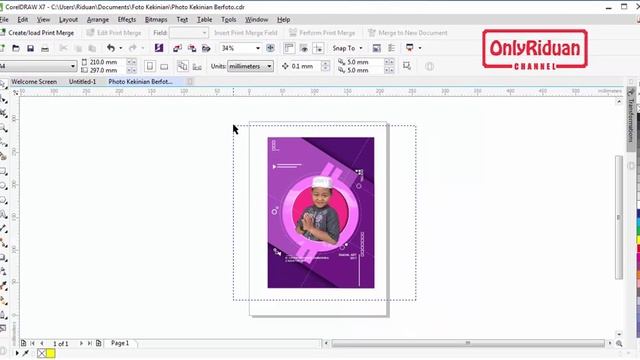Select the Rectangle tool in the toolbox
The width and height of the screenshot is (640, 360).
coord(3,171)
